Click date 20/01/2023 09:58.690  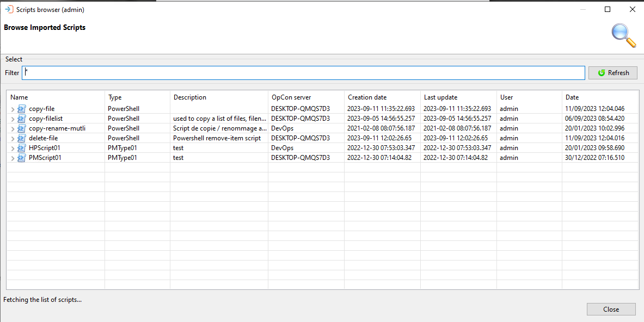[x=594, y=148]
